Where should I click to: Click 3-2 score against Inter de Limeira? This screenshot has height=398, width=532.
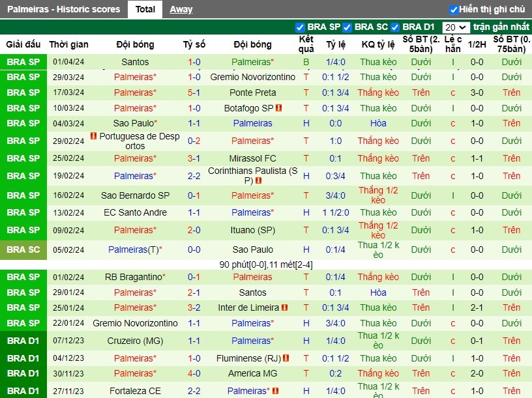tap(194, 307)
